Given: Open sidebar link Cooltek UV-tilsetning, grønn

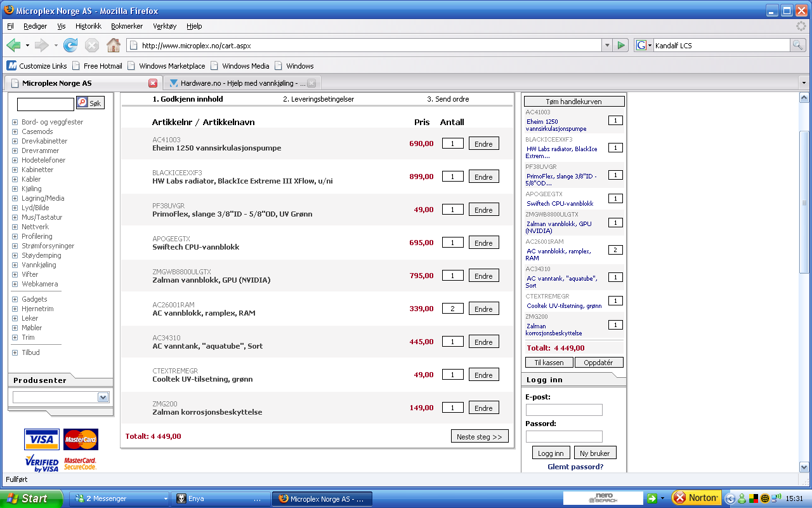Looking at the screenshot, I should 564,306.
